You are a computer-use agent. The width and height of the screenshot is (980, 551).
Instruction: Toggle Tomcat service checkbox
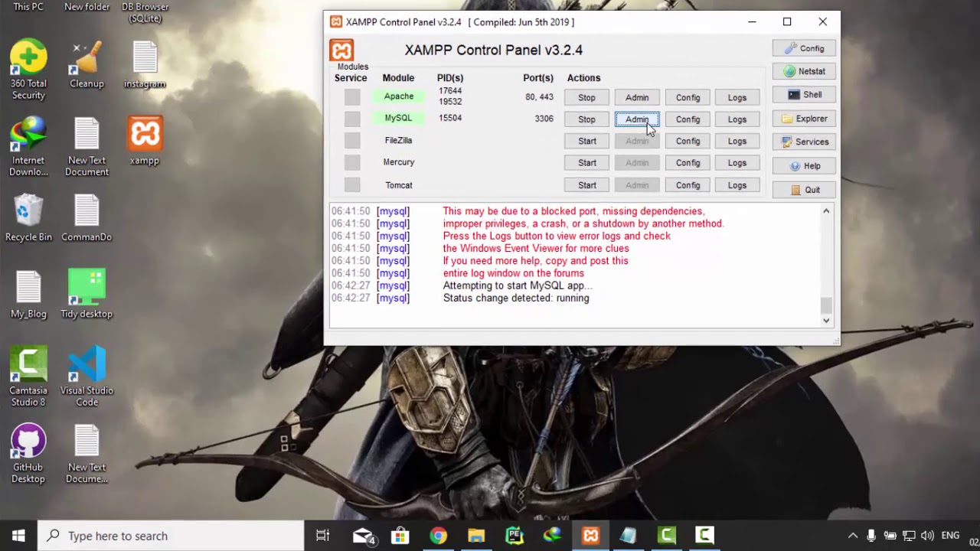352,184
